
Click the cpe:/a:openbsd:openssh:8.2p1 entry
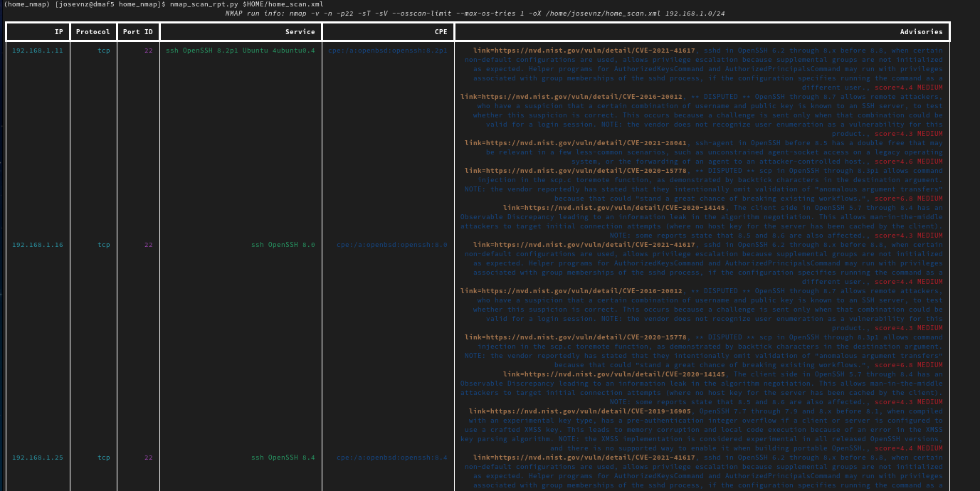(388, 51)
